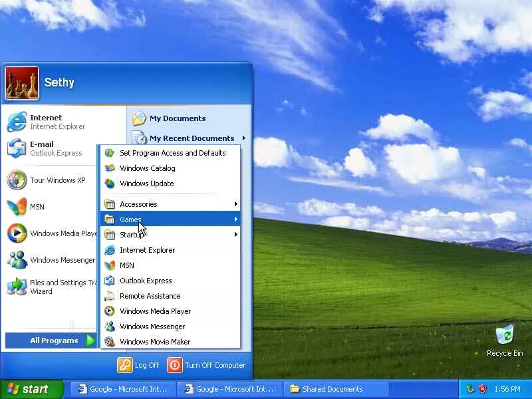Choose Windows Catalog from the programs menu
Screen dimensions: 532x399
(171, 168)
